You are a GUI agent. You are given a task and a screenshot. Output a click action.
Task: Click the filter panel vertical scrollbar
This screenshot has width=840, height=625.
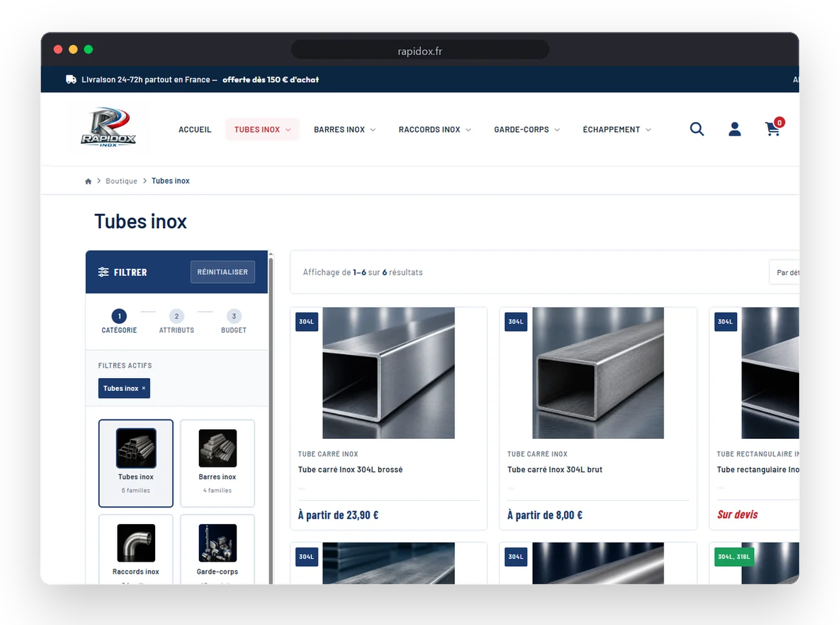point(271,420)
